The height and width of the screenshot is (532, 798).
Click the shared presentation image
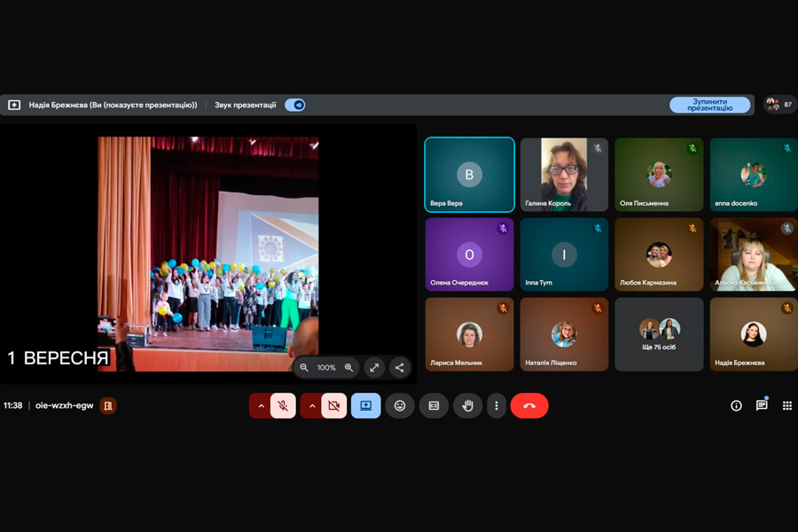tap(208, 254)
